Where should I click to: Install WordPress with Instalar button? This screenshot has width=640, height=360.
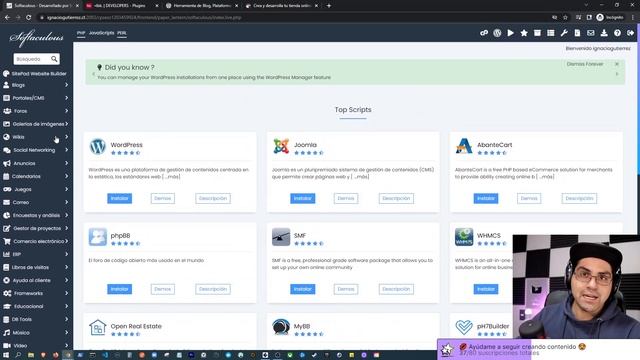pyautogui.click(x=120, y=198)
